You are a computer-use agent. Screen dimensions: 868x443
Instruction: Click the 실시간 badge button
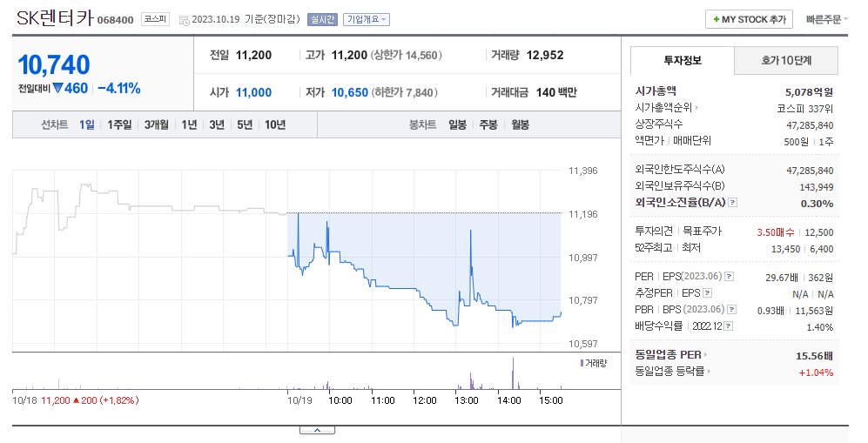point(322,19)
